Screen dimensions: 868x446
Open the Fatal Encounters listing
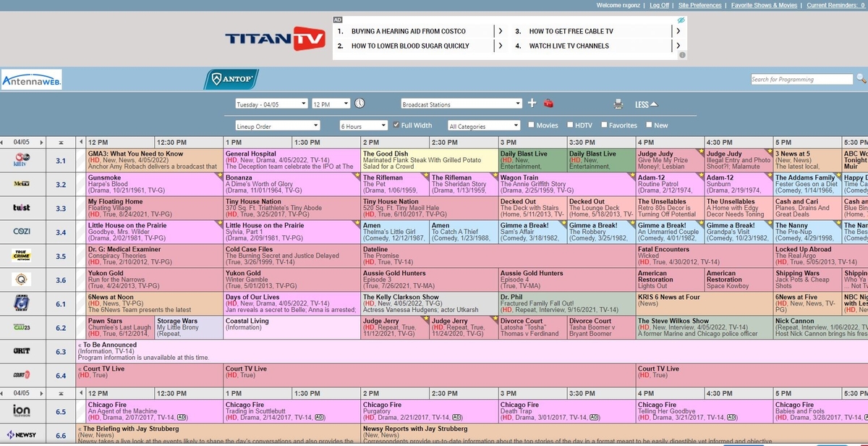[x=704, y=256]
